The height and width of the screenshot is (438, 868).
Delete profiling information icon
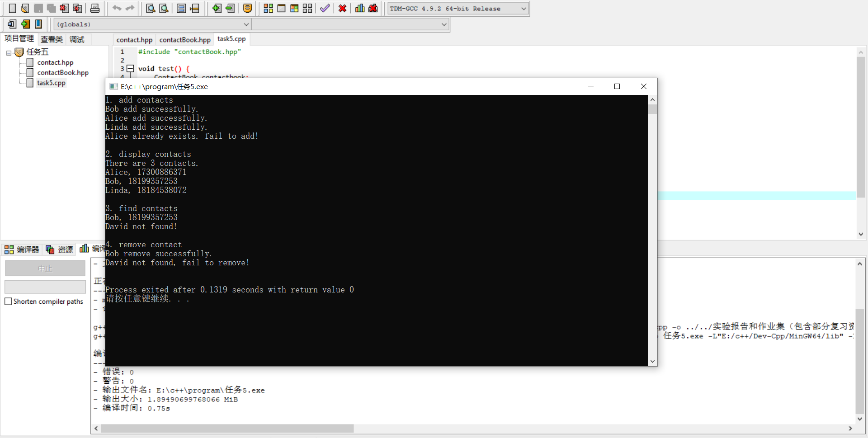coord(373,8)
